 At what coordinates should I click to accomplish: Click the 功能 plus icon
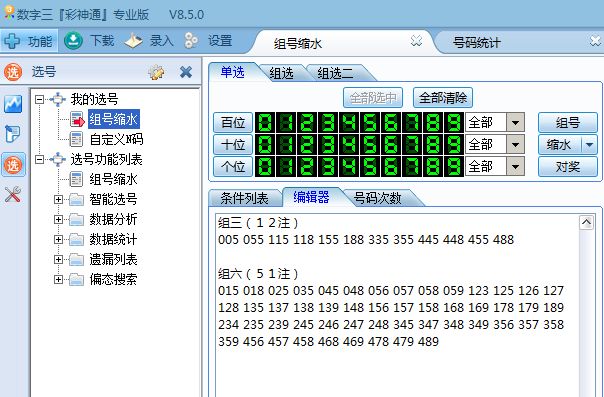[12, 41]
